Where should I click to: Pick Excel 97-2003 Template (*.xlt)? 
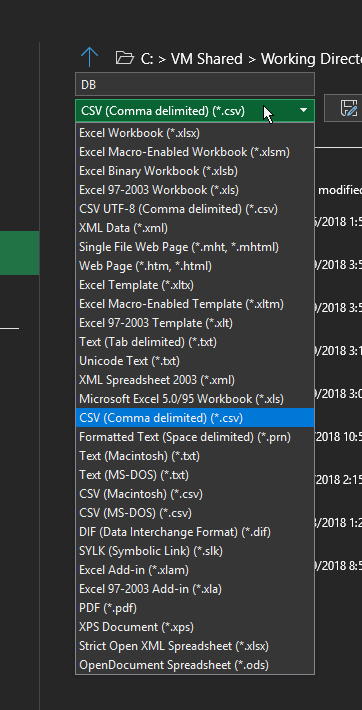point(195,323)
